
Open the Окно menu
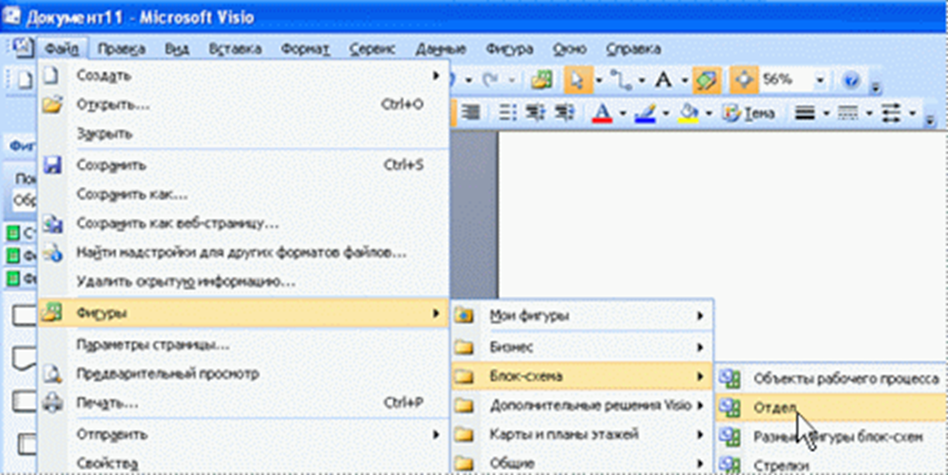coord(570,49)
